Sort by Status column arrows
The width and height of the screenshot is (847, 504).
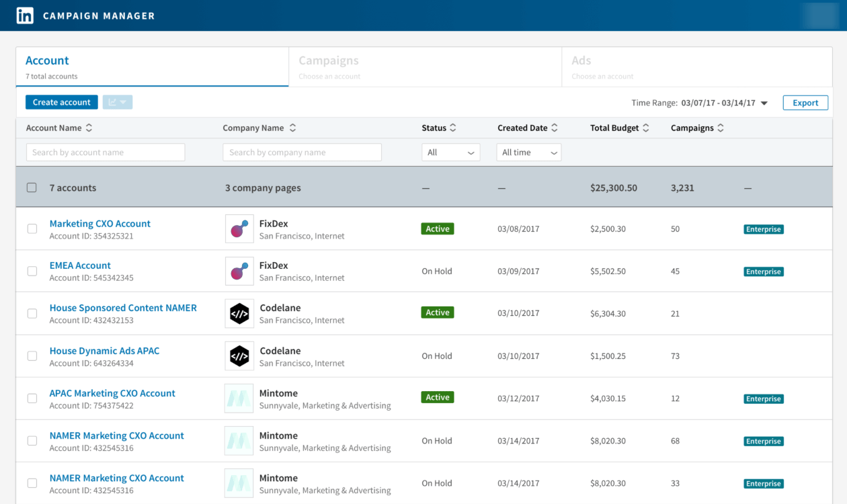click(453, 128)
